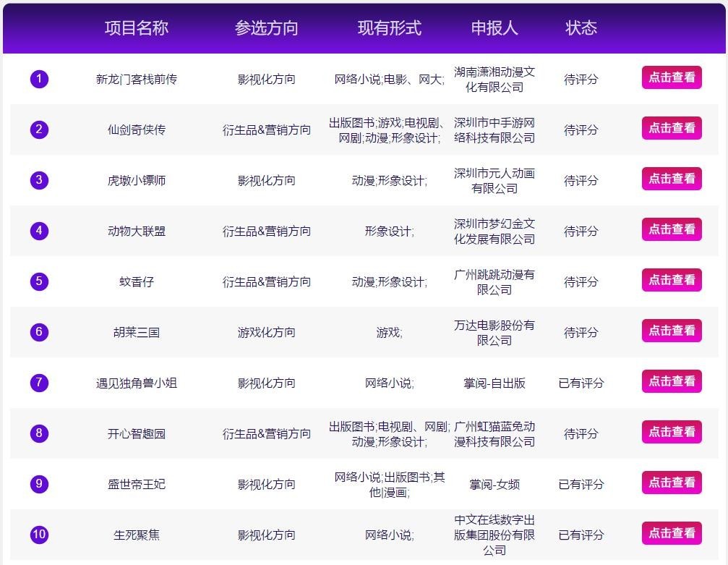Screen dimensions: 728x565
Task: Select project name 虎墩小镖师
Action: click(x=137, y=180)
